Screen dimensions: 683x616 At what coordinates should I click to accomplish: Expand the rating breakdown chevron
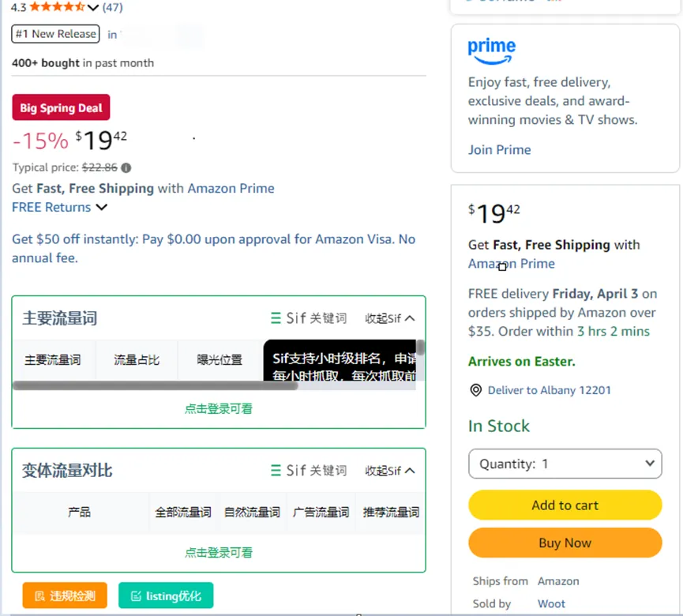click(x=93, y=8)
